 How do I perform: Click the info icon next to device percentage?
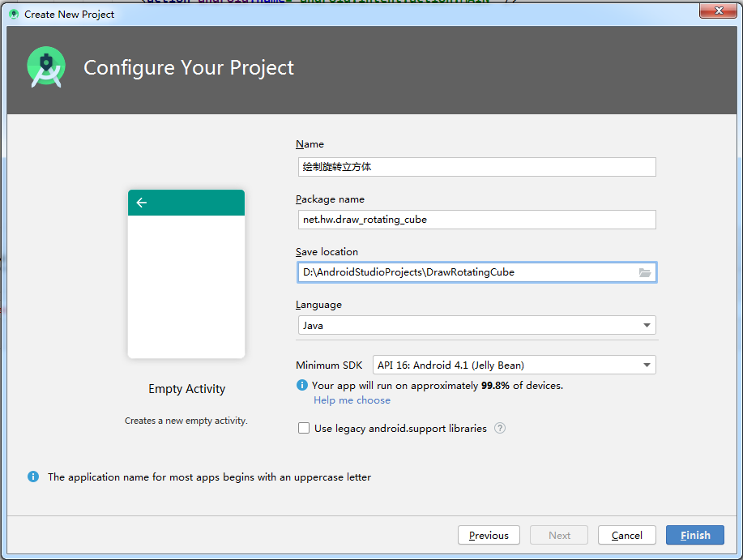pyautogui.click(x=302, y=385)
